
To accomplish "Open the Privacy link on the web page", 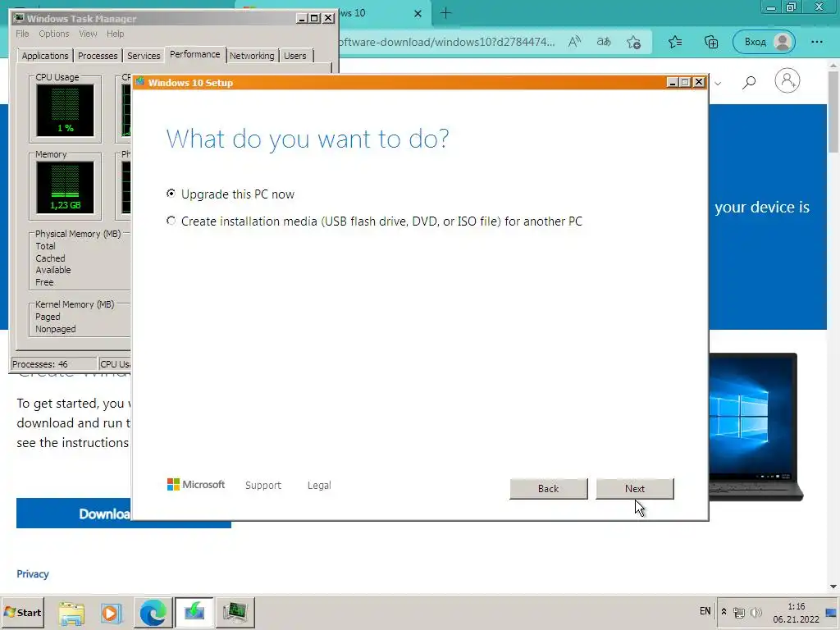I will click(x=33, y=573).
